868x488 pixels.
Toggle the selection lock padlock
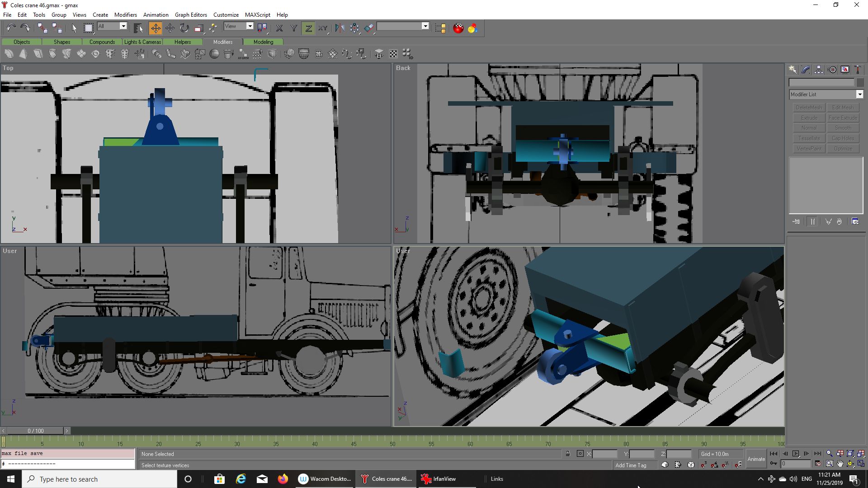click(568, 454)
